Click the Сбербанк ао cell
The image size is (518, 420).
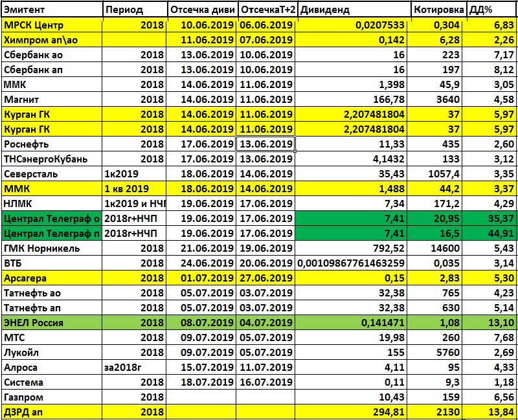point(52,55)
